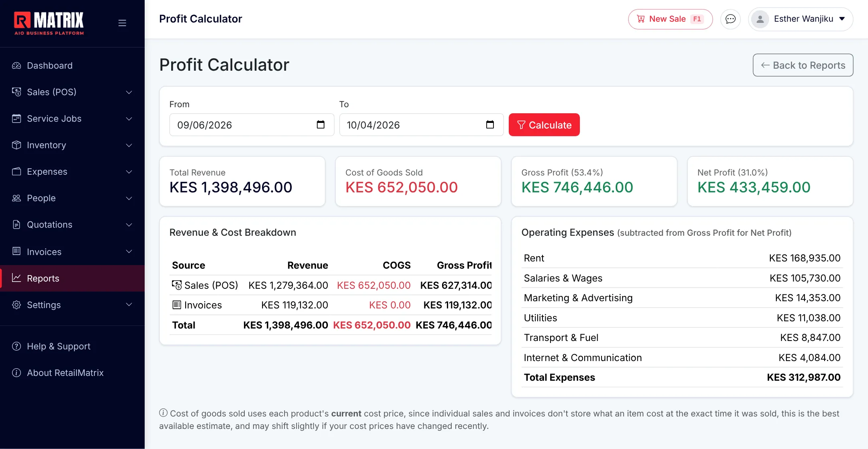868x449 pixels.
Task: Click the From date input field
Action: point(252,125)
